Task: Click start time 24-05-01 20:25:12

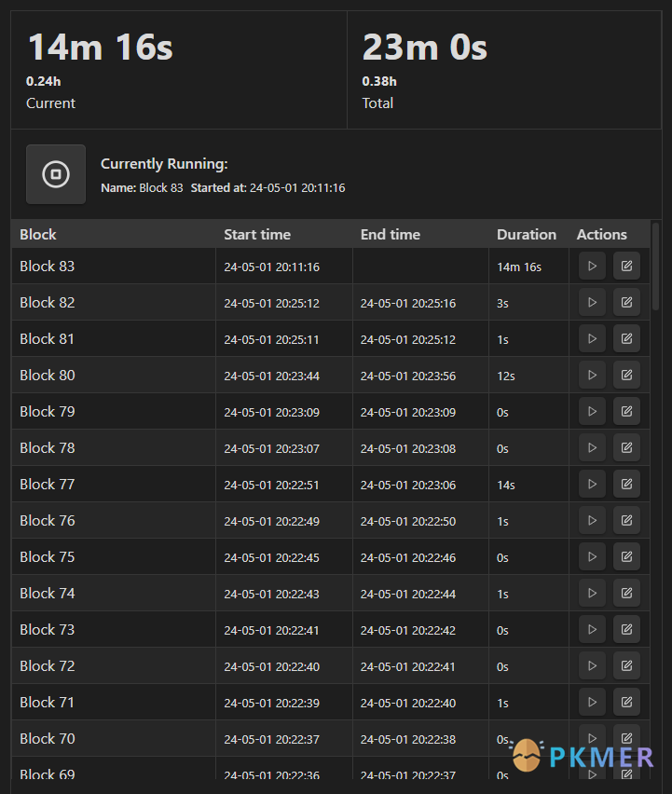Action: [x=271, y=303]
